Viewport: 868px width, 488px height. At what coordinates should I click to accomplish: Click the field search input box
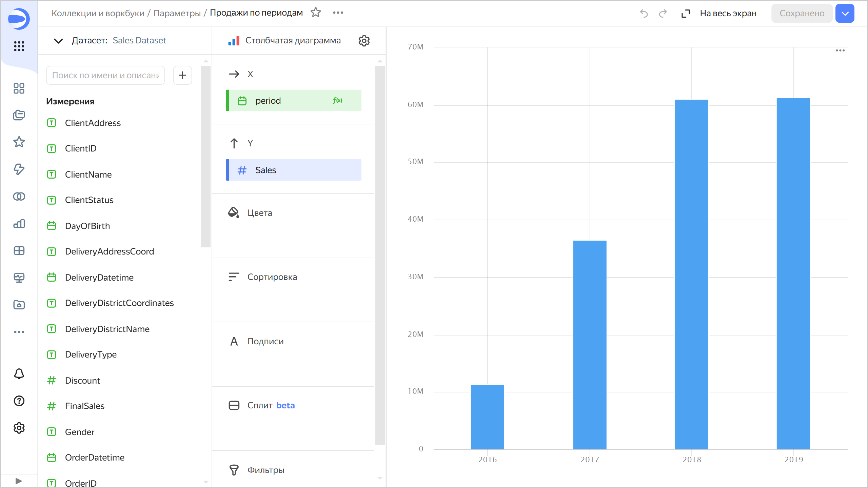[x=105, y=75]
